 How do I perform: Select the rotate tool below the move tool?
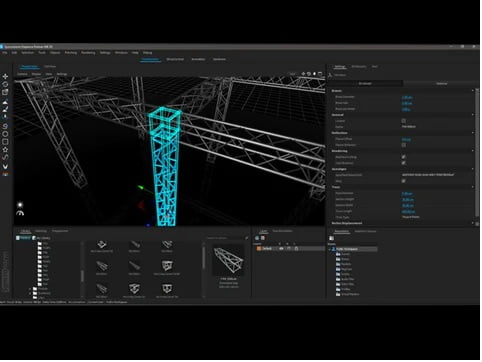[x=5, y=84]
